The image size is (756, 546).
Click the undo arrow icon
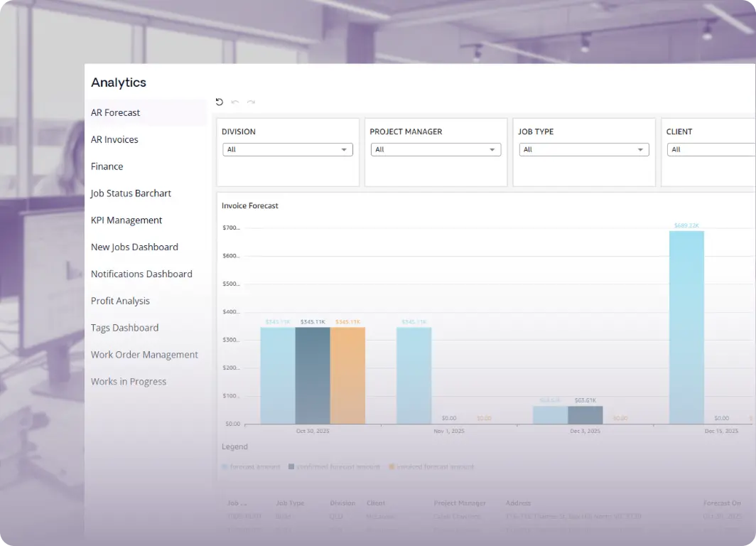coord(235,102)
